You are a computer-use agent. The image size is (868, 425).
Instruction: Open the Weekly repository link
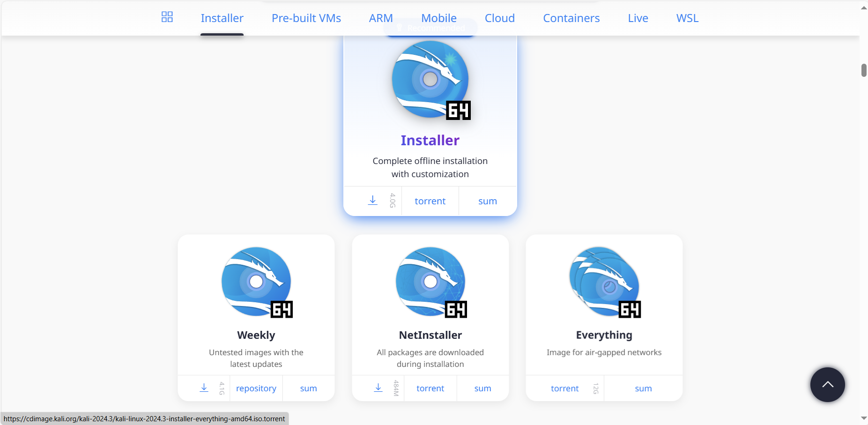(256, 388)
